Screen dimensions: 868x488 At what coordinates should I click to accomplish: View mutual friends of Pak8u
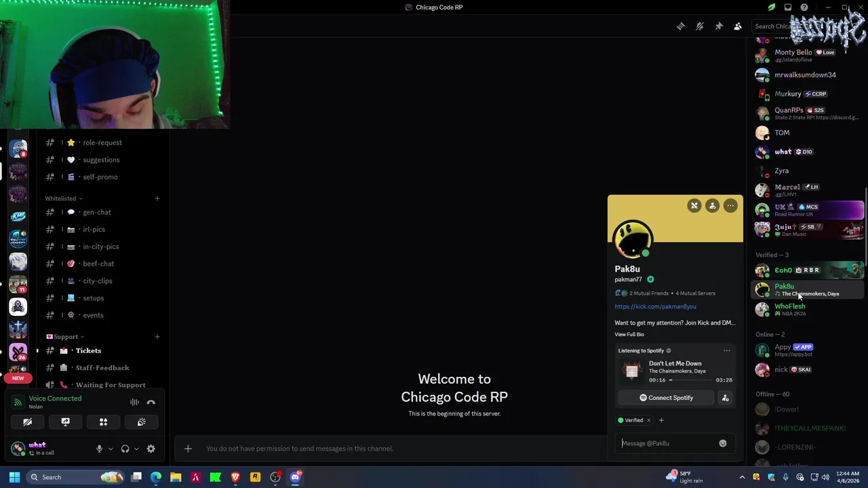pos(642,293)
